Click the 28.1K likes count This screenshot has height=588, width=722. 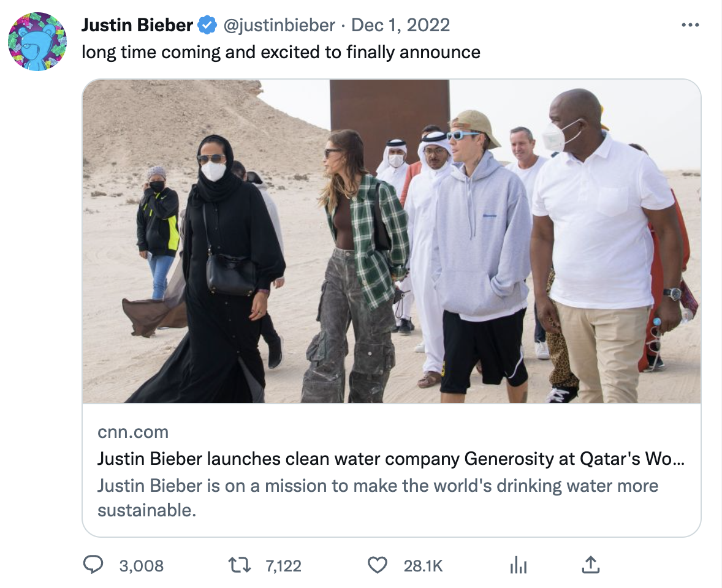click(x=423, y=565)
